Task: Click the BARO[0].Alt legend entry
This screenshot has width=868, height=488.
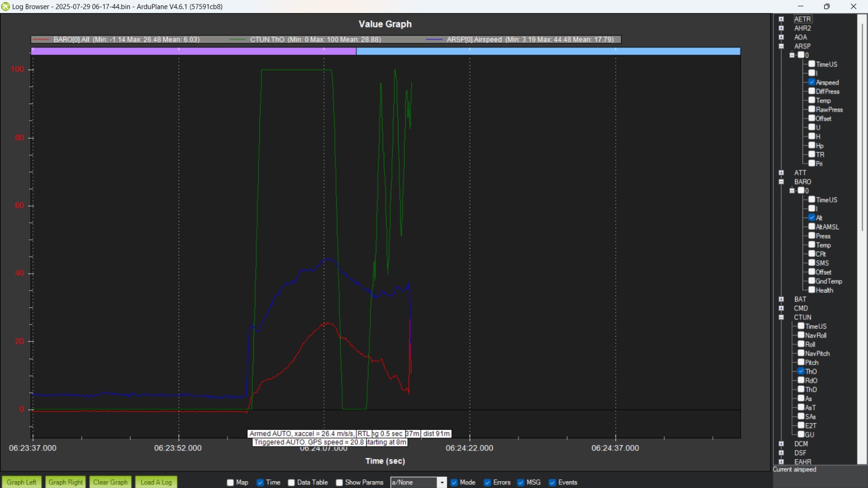Action: coord(116,40)
